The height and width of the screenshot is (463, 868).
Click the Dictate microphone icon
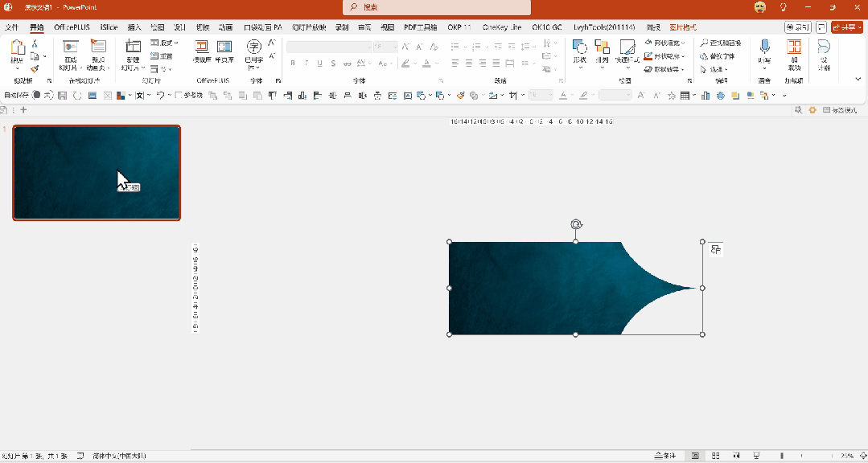(764, 47)
